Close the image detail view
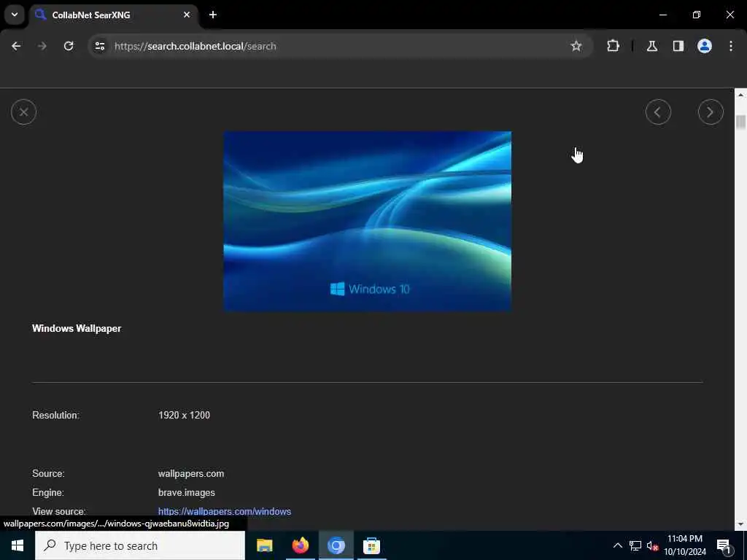The height and width of the screenshot is (560, 747). tap(24, 112)
